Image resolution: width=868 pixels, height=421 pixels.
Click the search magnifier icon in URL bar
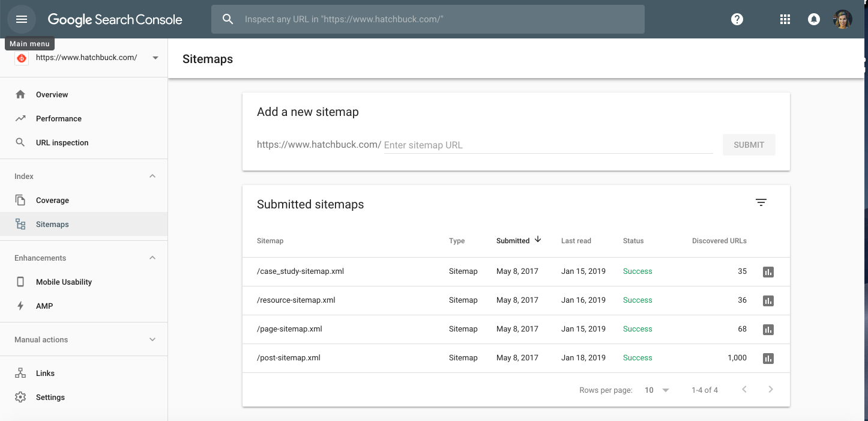[228, 19]
